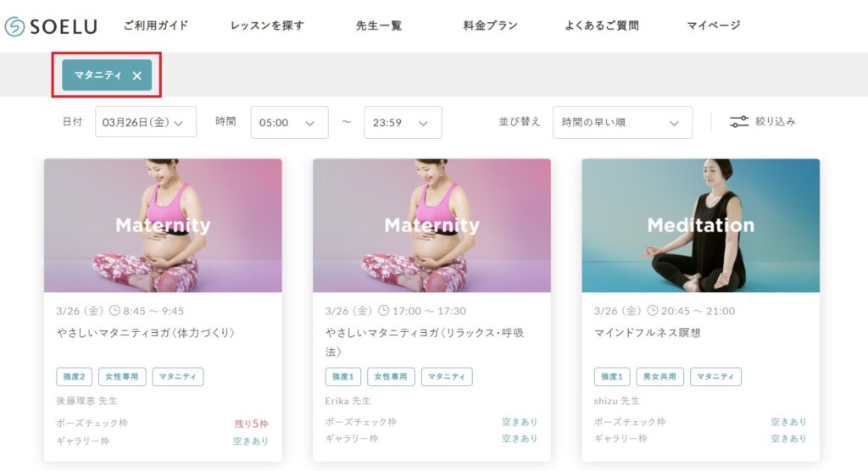The width and height of the screenshot is (868, 471).
Task: Select 料金プラン in top navigation
Action: click(491, 25)
